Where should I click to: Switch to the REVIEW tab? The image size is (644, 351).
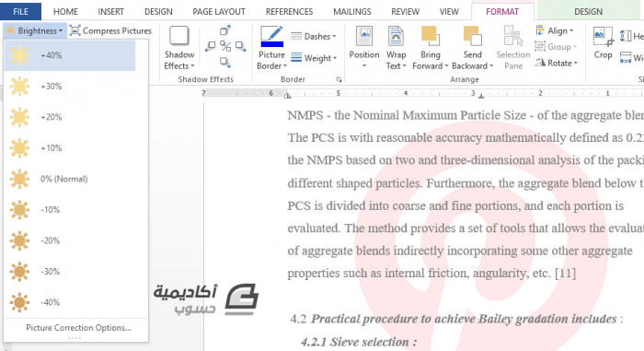tap(405, 12)
